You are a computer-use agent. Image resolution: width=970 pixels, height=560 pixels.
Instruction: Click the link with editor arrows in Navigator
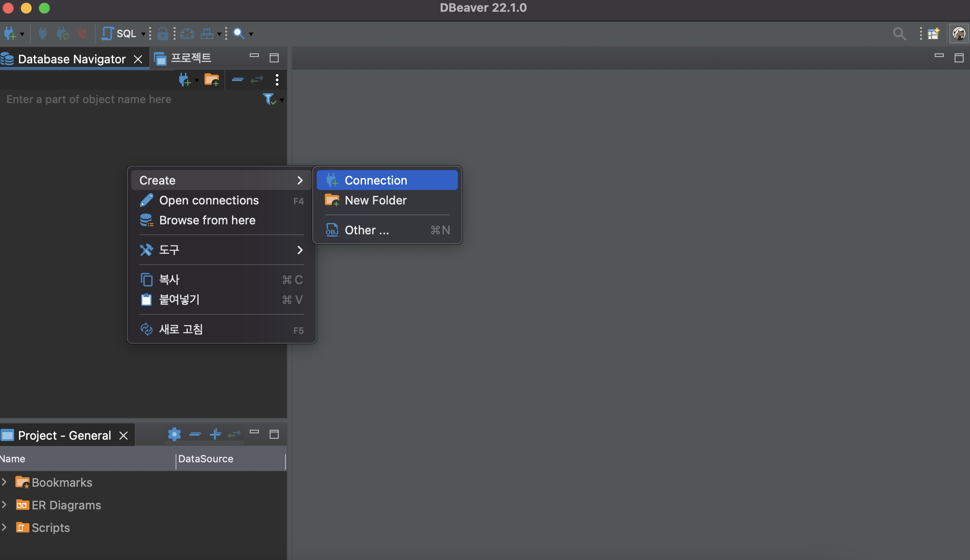tap(257, 80)
